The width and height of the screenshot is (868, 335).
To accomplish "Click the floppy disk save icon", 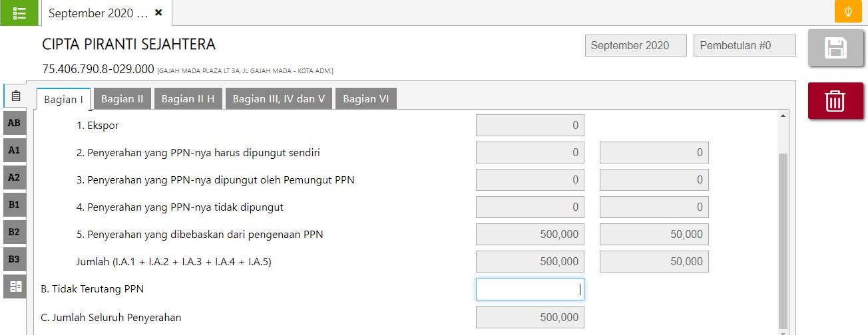I will pos(835,49).
